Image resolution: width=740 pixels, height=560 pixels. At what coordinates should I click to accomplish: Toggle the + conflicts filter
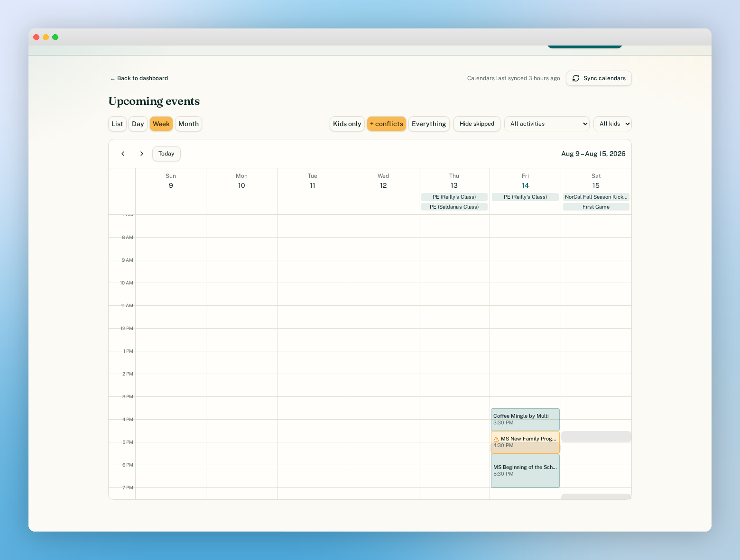tap(387, 124)
